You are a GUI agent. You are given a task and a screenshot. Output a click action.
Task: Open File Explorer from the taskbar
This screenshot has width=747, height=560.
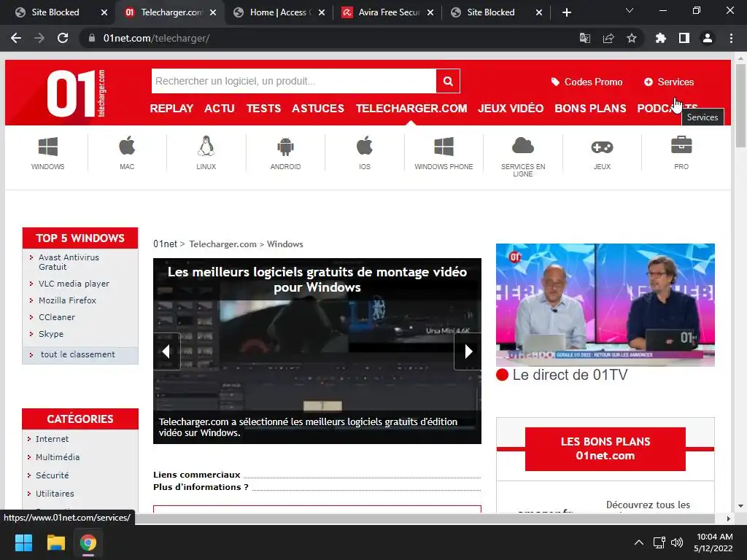coord(55,542)
